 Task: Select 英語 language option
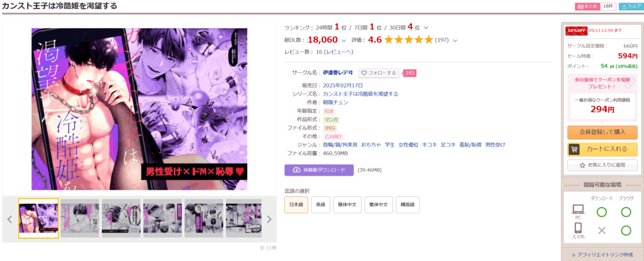pyautogui.click(x=321, y=204)
